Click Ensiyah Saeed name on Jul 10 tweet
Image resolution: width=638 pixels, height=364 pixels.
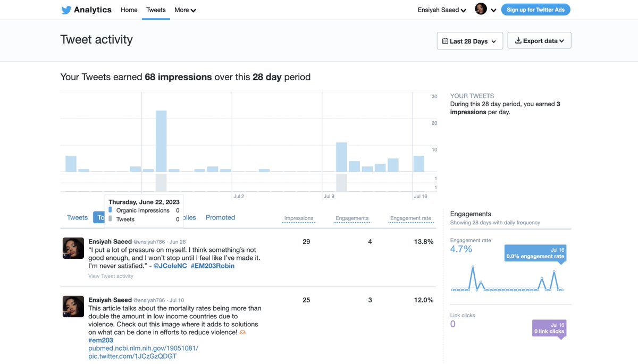[x=110, y=300]
